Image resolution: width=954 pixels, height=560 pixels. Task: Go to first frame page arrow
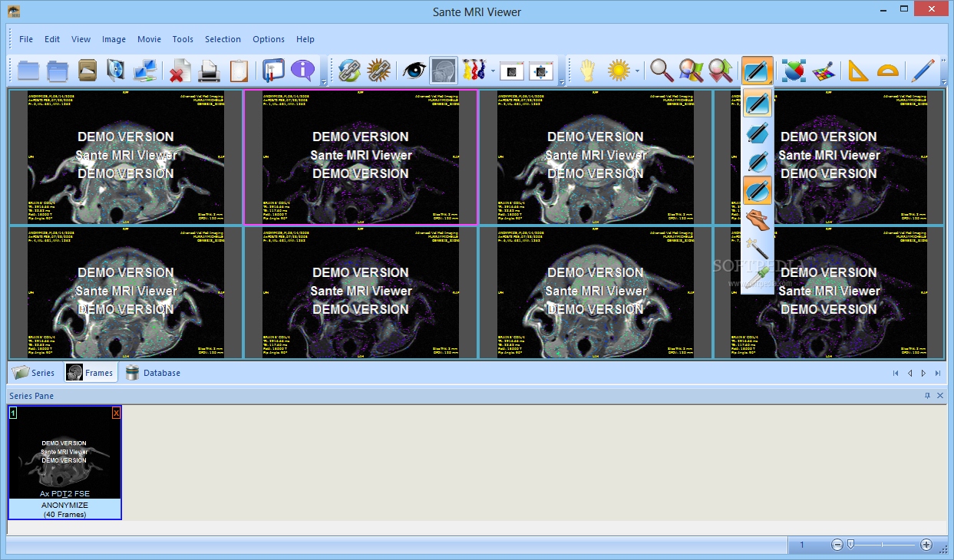pyautogui.click(x=895, y=374)
